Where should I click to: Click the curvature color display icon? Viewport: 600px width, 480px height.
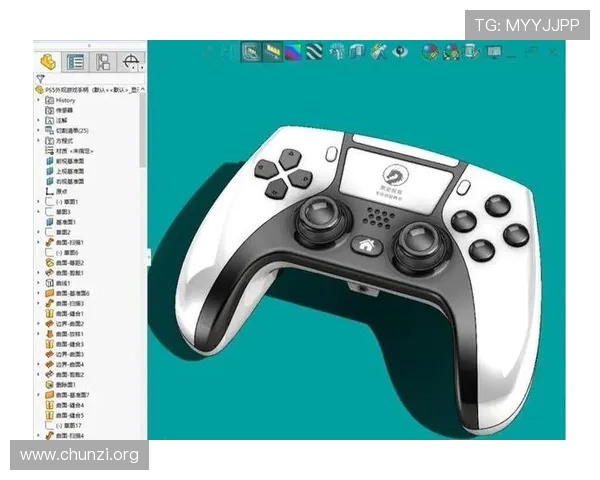tap(293, 51)
